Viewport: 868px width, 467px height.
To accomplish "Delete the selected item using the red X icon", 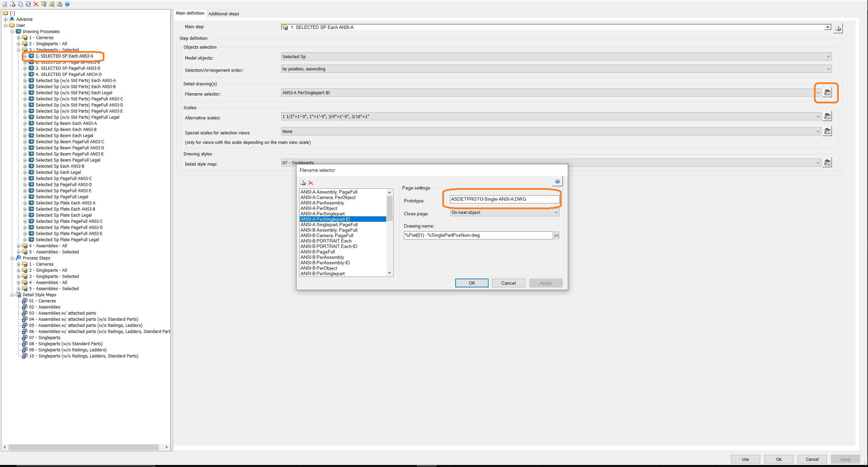I will pos(36,4).
